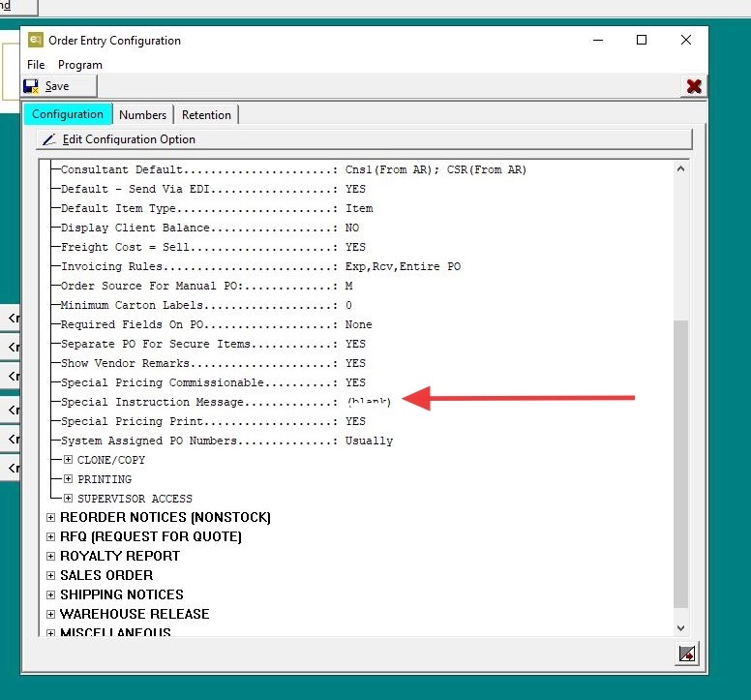The height and width of the screenshot is (700, 751).
Task: Minimize the Order Entry Configuration window
Action: pos(598,41)
